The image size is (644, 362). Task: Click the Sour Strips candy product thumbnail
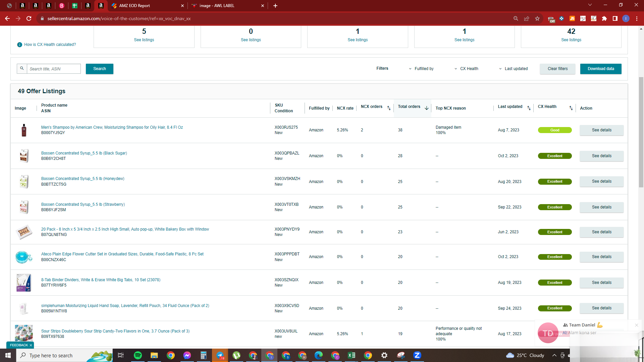(24, 334)
